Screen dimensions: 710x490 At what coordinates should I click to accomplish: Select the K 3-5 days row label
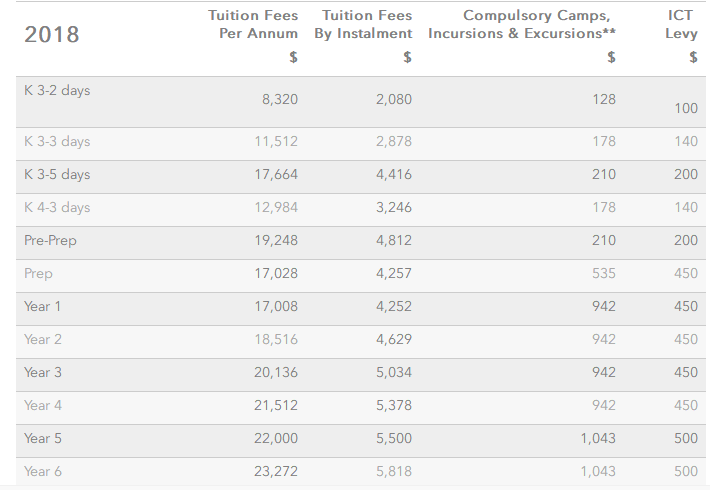click(57, 175)
